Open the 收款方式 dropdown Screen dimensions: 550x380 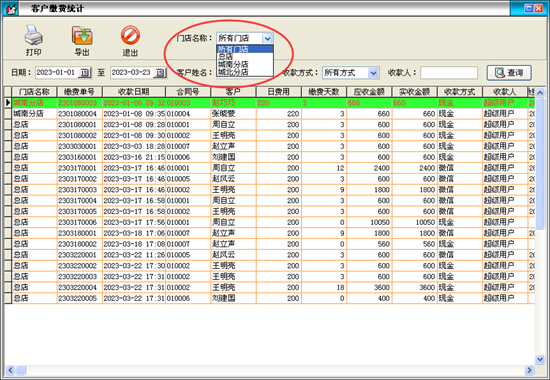point(374,73)
